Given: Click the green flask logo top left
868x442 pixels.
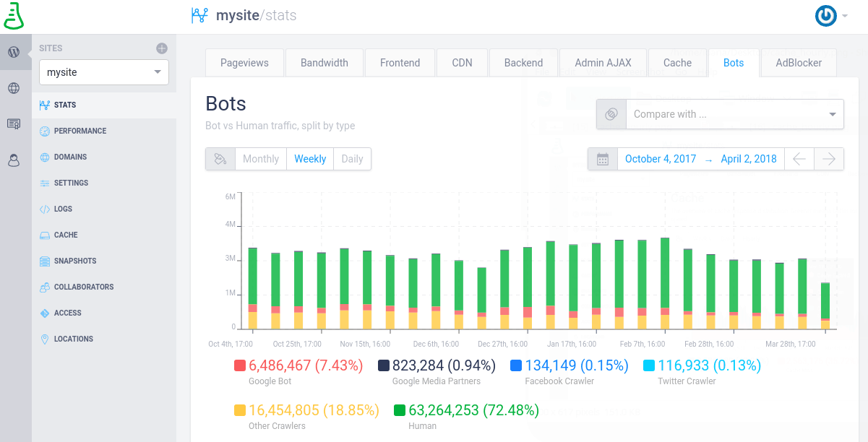Looking at the screenshot, I should (14, 14).
